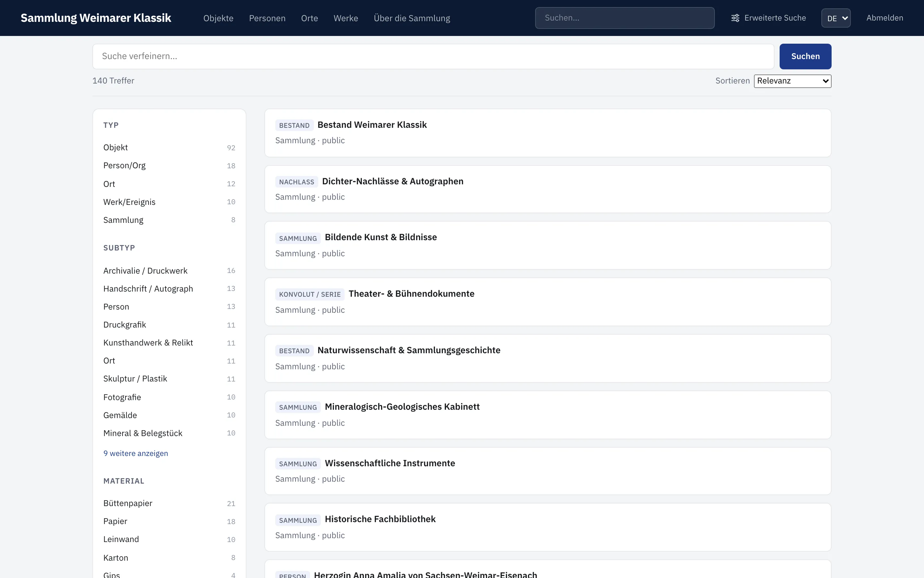924x578 pixels.
Task: Focus the global Suchen... field
Action: (x=625, y=18)
